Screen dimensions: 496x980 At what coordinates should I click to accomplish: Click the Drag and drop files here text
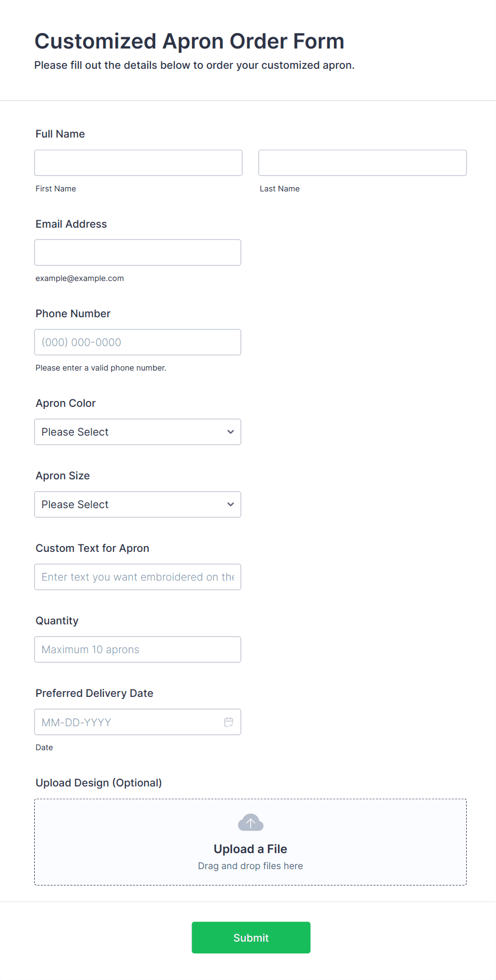point(251,866)
